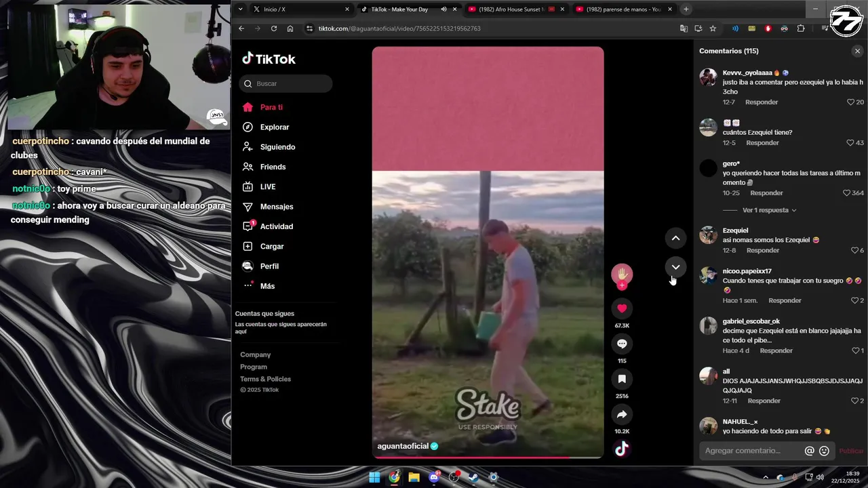Close the comments panel
The height and width of the screenshot is (488, 868).
[x=857, y=51]
